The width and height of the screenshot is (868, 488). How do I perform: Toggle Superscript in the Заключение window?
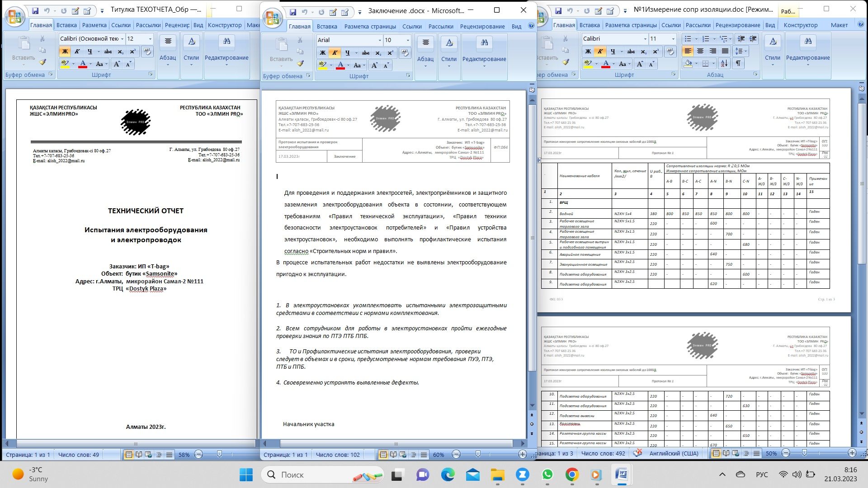pyautogui.click(x=391, y=53)
